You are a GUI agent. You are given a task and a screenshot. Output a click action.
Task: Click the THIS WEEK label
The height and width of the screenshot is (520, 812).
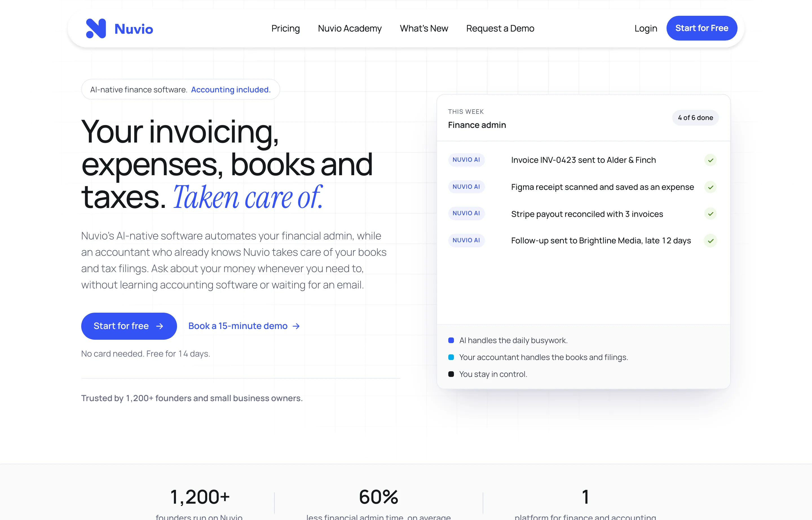coord(466,112)
